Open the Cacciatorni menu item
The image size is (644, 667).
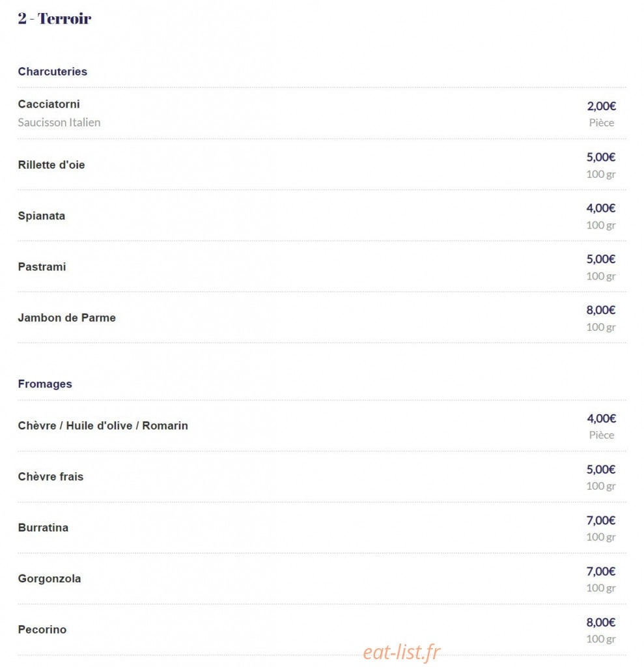(48, 104)
